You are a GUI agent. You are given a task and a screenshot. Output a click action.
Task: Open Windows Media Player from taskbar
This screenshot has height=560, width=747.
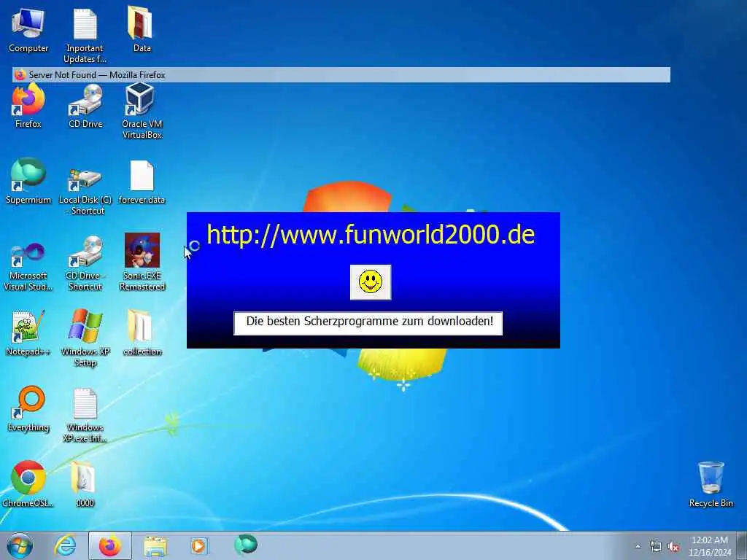(x=199, y=545)
